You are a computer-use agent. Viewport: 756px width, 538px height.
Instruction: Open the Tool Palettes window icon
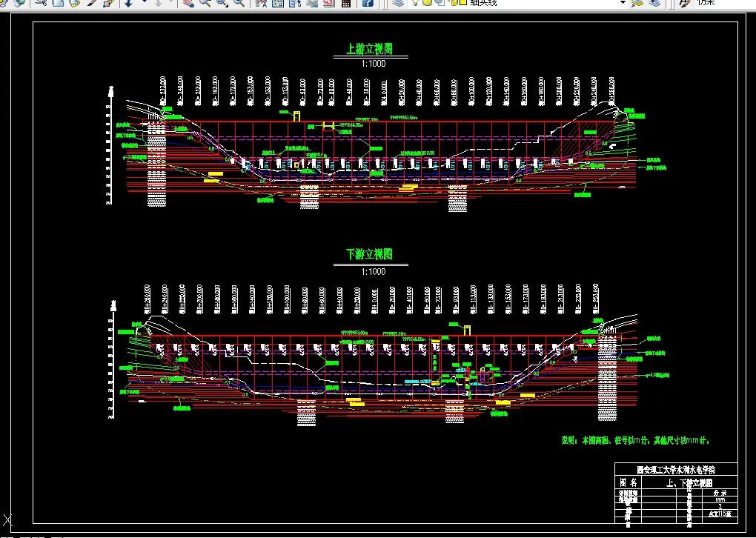294,3
